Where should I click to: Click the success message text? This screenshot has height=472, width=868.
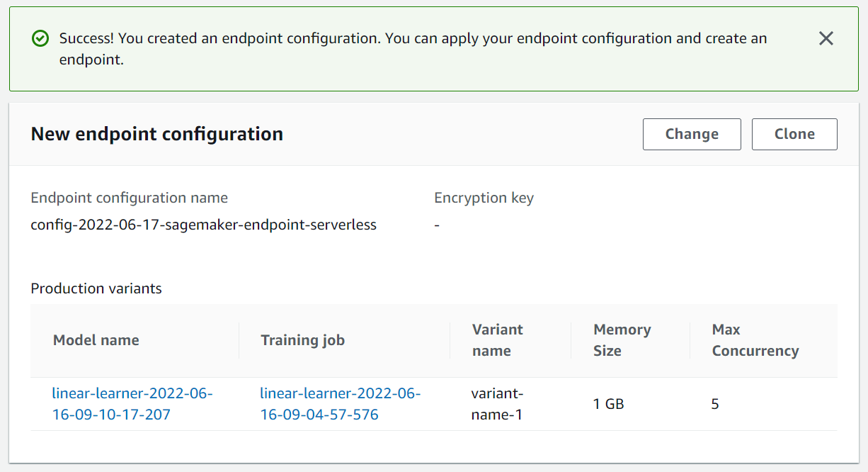pyautogui.click(x=413, y=49)
